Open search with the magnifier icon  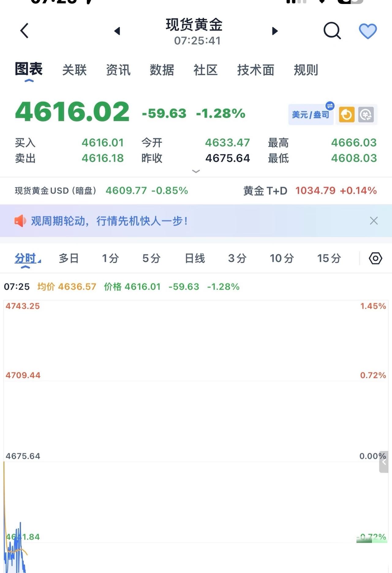point(332,31)
